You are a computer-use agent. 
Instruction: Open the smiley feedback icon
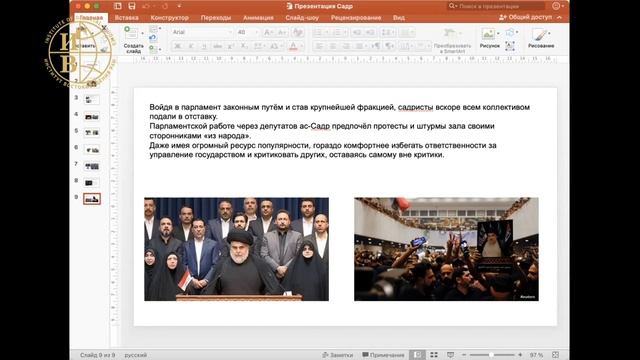[556, 6]
